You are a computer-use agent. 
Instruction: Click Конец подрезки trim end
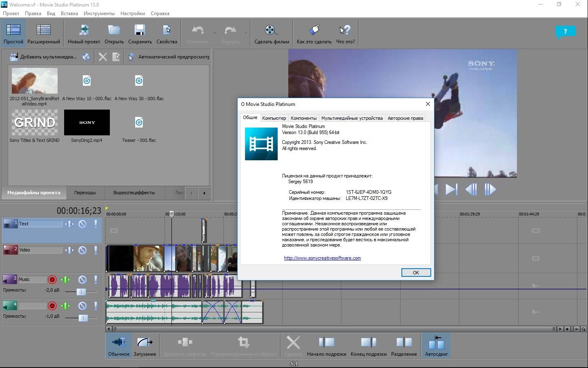(x=368, y=346)
